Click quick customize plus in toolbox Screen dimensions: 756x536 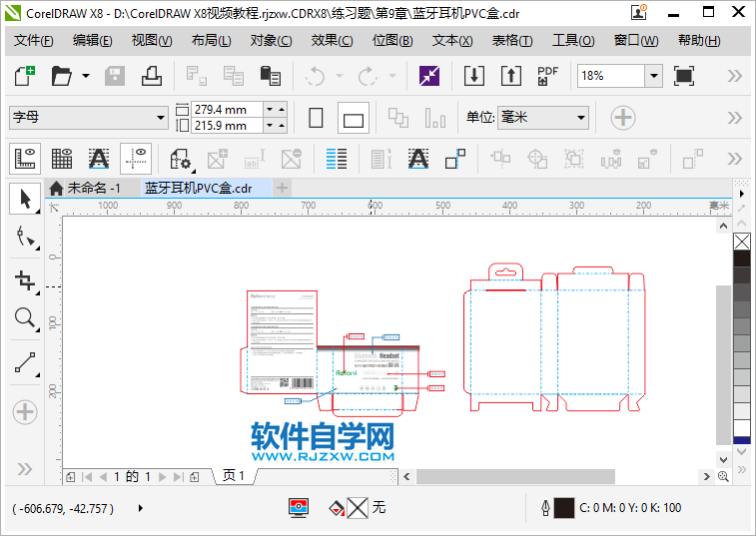tap(25, 412)
